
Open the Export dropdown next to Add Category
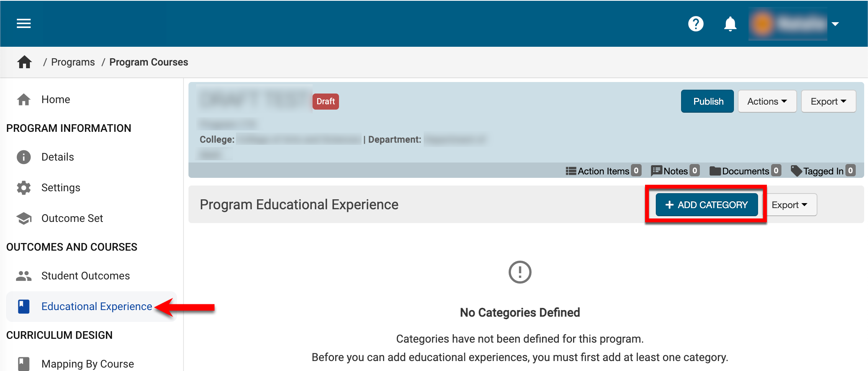coord(789,205)
